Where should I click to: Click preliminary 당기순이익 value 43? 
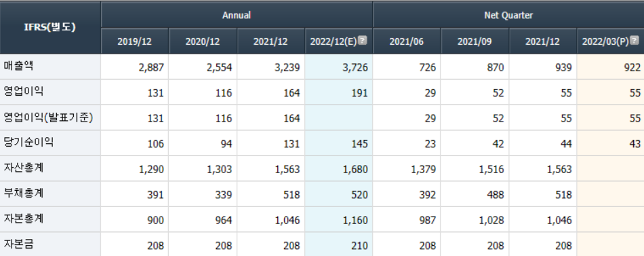pyautogui.click(x=635, y=144)
